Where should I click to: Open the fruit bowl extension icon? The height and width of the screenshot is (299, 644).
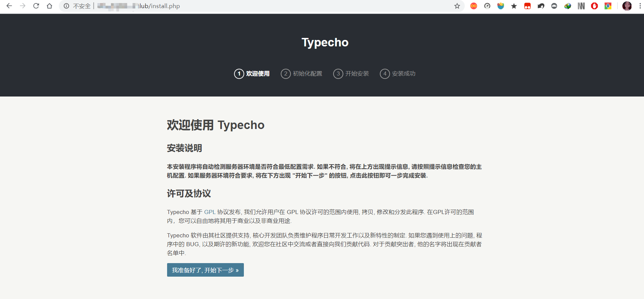[501, 6]
